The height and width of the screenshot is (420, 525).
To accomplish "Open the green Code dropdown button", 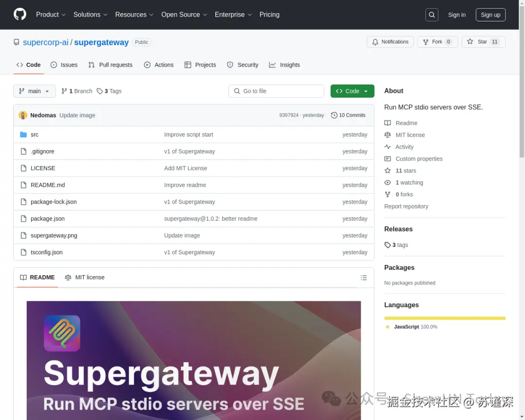I will coord(352,91).
